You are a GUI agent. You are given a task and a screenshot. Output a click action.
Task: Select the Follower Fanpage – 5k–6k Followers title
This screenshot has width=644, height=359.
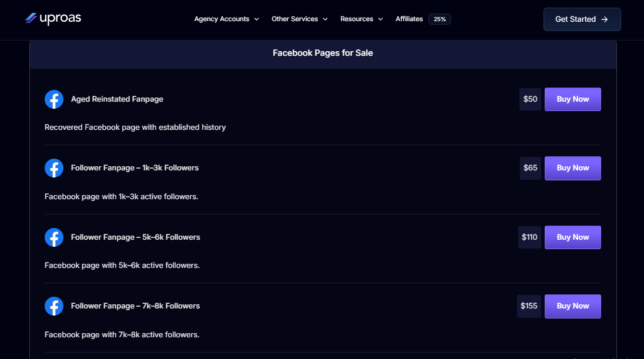tap(135, 237)
